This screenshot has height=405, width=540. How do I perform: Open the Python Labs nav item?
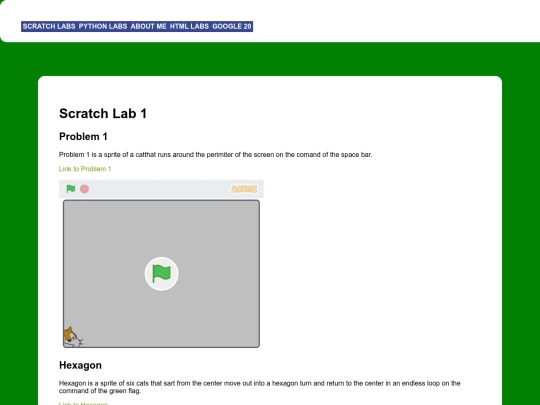103,27
